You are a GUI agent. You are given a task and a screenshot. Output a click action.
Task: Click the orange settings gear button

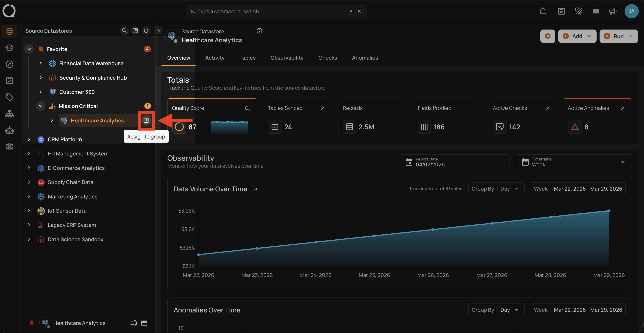coord(547,36)
